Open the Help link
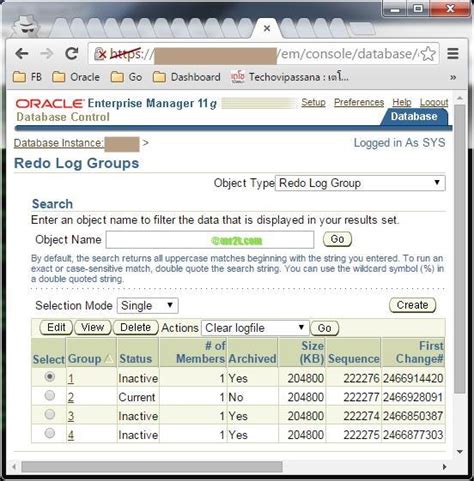474x481 pixels. tap(402, 102)
